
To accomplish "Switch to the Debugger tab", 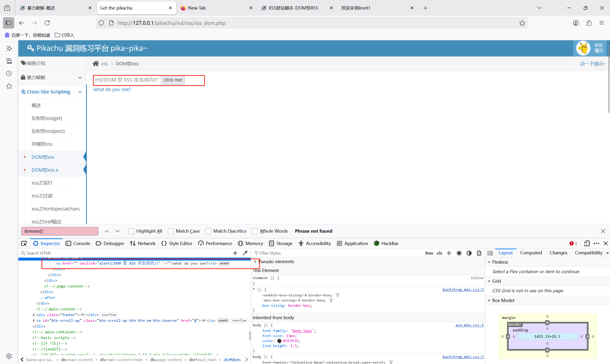I will coord(110,243).
